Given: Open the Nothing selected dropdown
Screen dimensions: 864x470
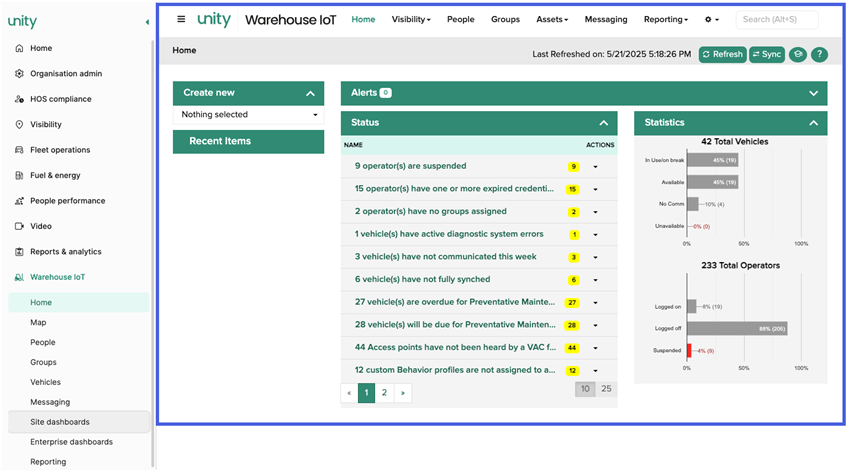Looking at the screenshot, I should click(249, 115).
